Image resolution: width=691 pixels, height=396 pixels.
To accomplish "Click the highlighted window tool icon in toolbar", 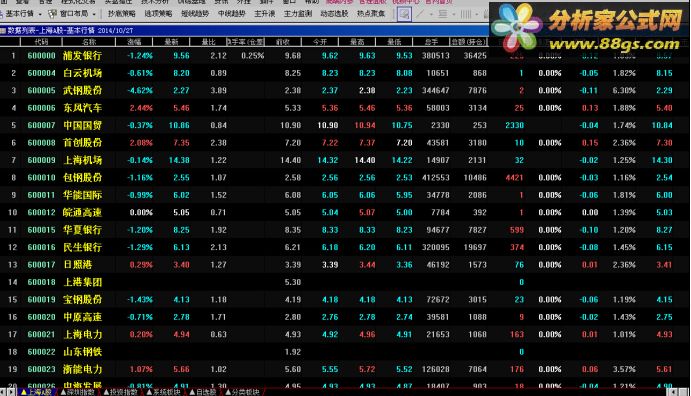I will (x=404, y=14).
